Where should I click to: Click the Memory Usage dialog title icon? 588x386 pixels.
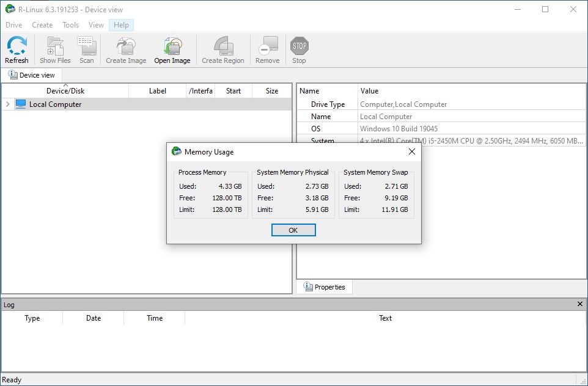[x=176, y=151]
